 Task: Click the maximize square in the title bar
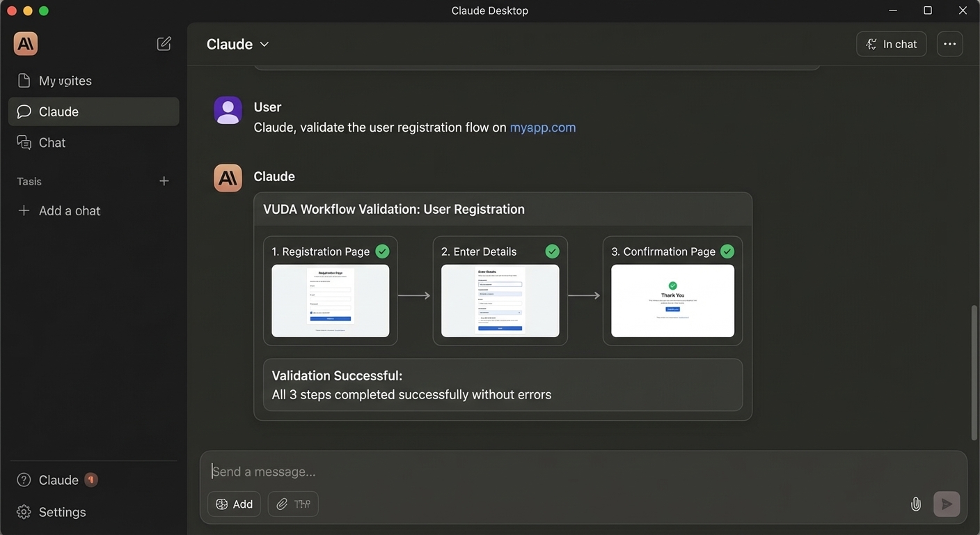pos(928,10)
